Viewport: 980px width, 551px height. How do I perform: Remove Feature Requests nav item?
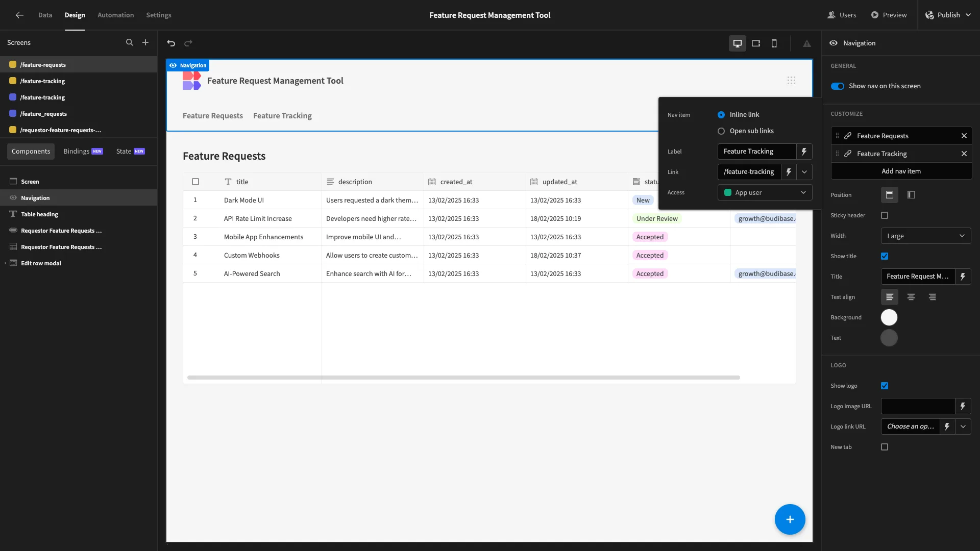(x=964, y=136)
